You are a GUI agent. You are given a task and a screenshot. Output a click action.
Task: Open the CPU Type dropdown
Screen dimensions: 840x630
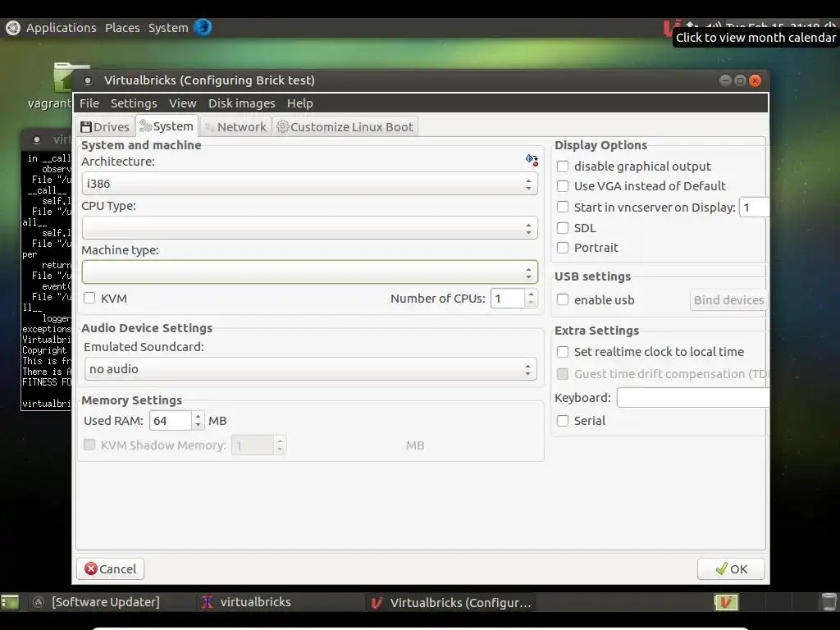tap(309, 228)
